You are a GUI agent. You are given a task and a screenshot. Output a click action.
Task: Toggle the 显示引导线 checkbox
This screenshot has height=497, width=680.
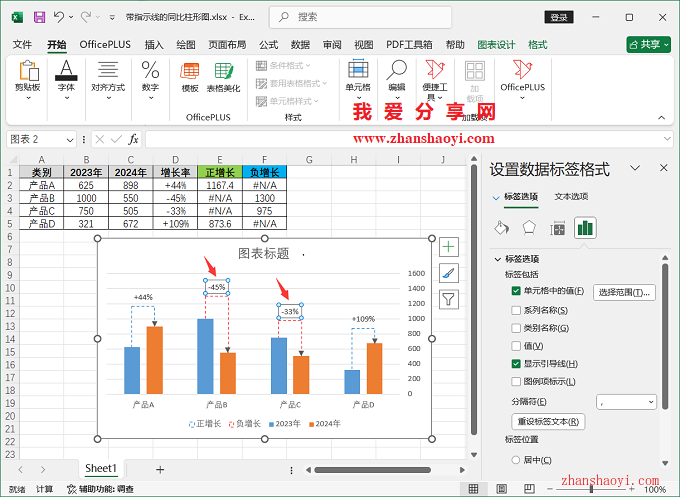tap(516, 364)
